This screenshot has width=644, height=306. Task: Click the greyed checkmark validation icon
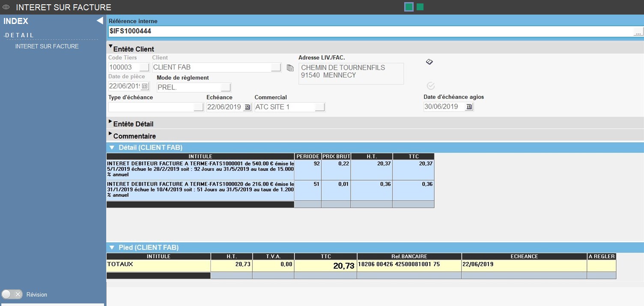pyautogui.click(x=431, y=86)
